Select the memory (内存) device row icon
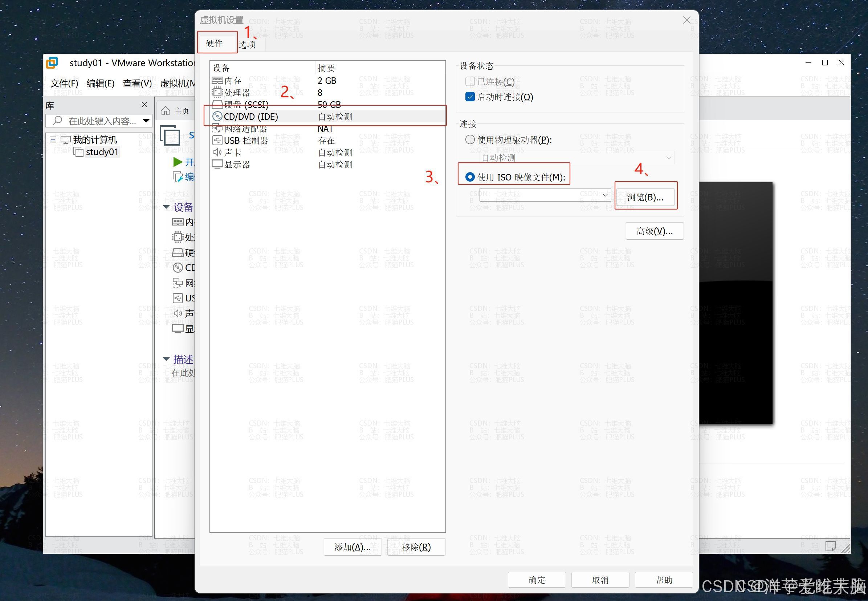This screenshot has height=601, width=868. (217, 81)
